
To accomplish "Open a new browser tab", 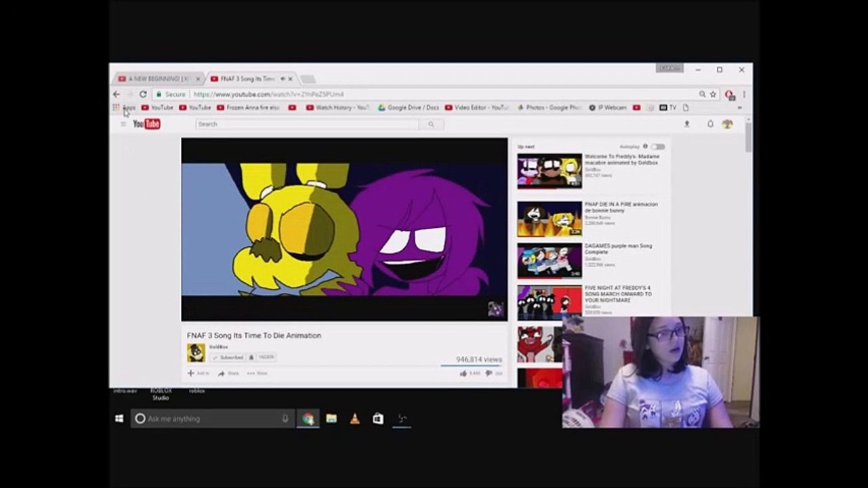I will point(308,79).
